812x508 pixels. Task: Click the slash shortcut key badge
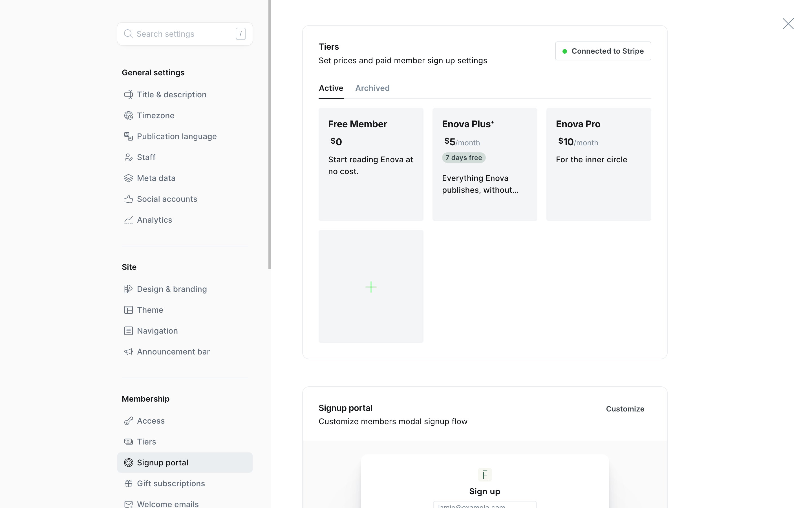(x=240, y=34)
